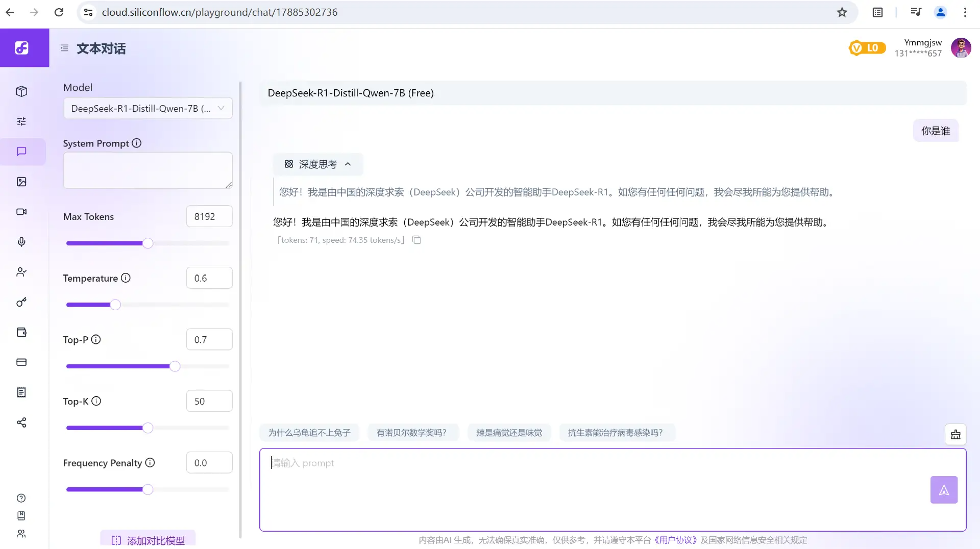The width and height of the screenshot is (980, 549).
Task: Click the browser address bar URL
Action: (219, 12)
